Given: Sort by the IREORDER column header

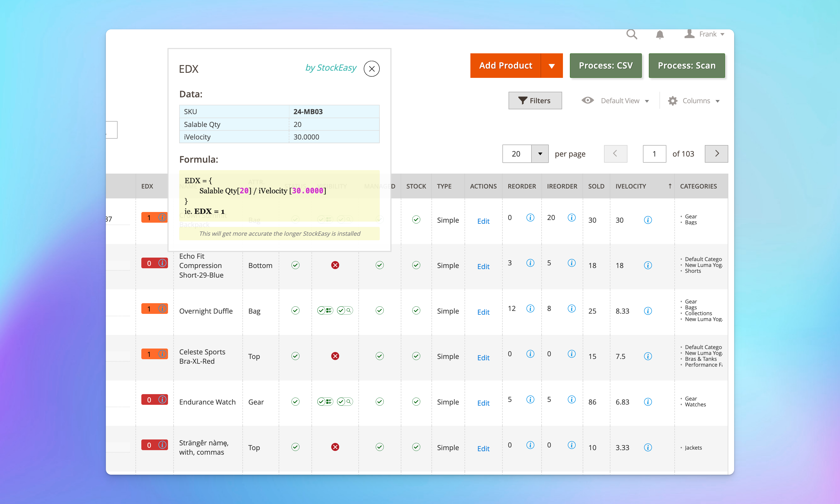Looking at the screenshot, I should pos(562,186).
